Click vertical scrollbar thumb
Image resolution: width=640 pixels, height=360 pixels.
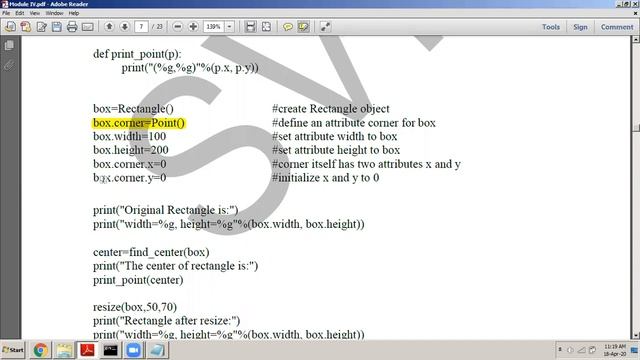point(636,127)
